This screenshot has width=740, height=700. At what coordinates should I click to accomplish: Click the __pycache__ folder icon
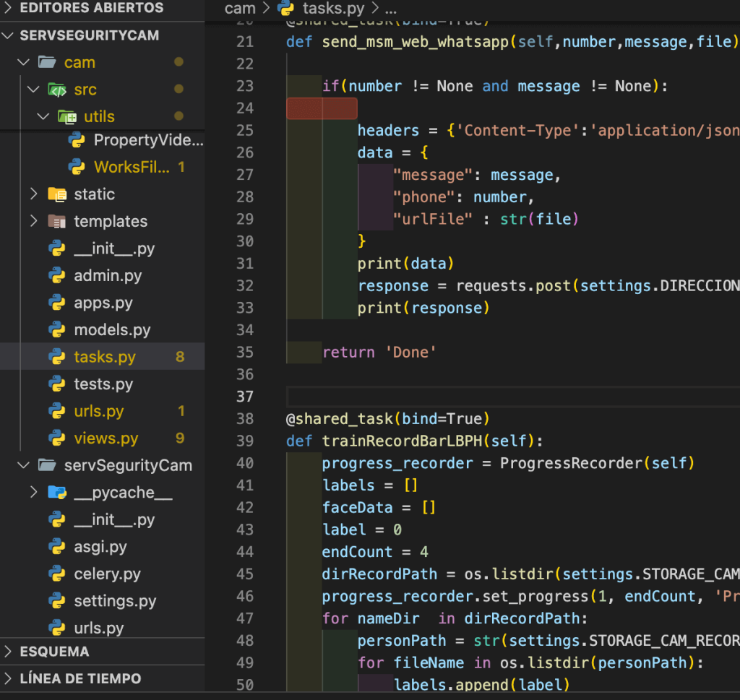point(57,493)
